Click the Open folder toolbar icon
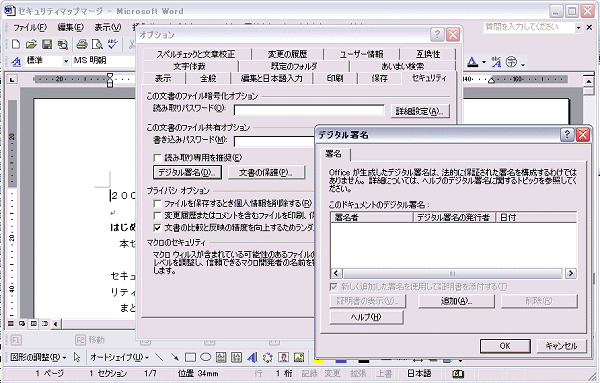Image resolution: width=600 pixels, height=383 pixels. coord(31,44)
